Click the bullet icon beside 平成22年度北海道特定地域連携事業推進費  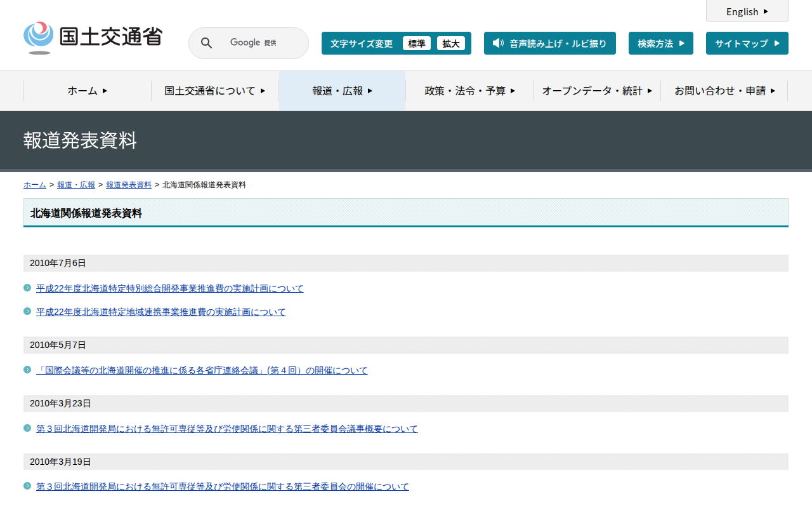[27, 311]
